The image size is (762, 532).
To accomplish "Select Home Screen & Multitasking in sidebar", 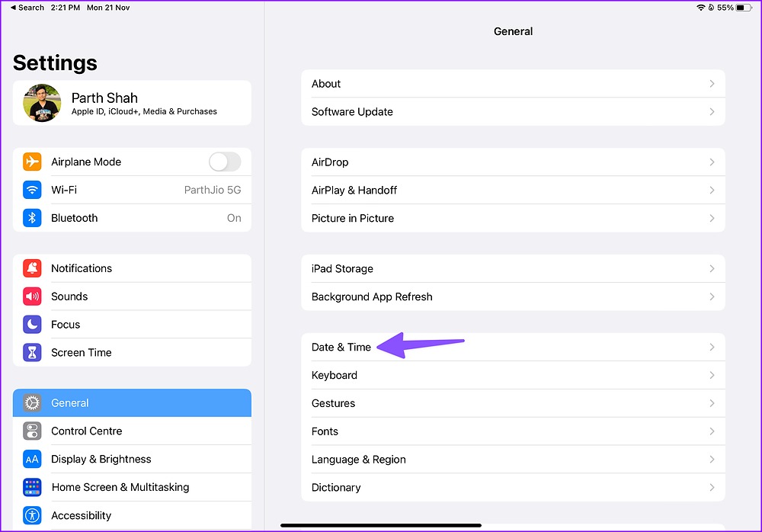I will (x=132, y=487).
